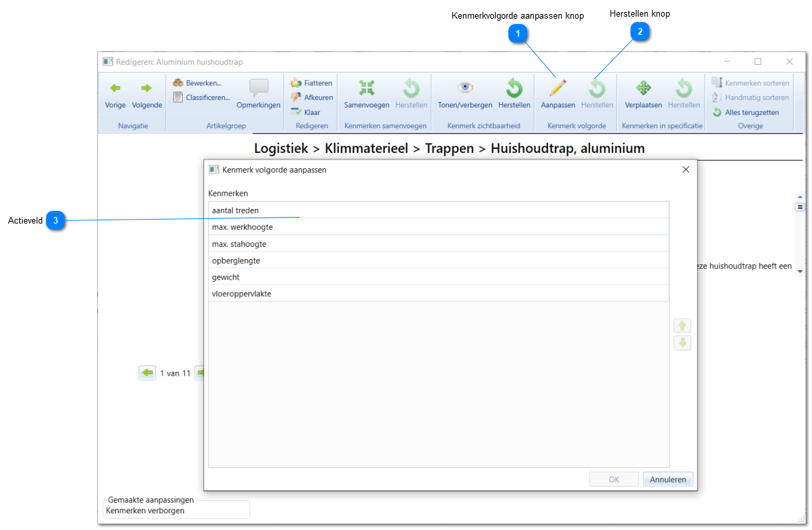The width and height of the screenshot is (812, 530).
Task: Select Verplaatsen kenmerken tool
Action: (x=643, y=95)
